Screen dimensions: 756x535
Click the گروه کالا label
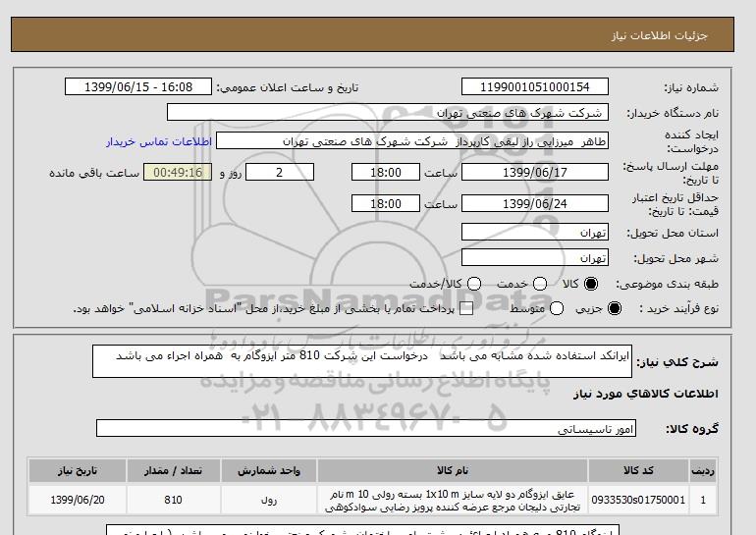coord(692,428)
